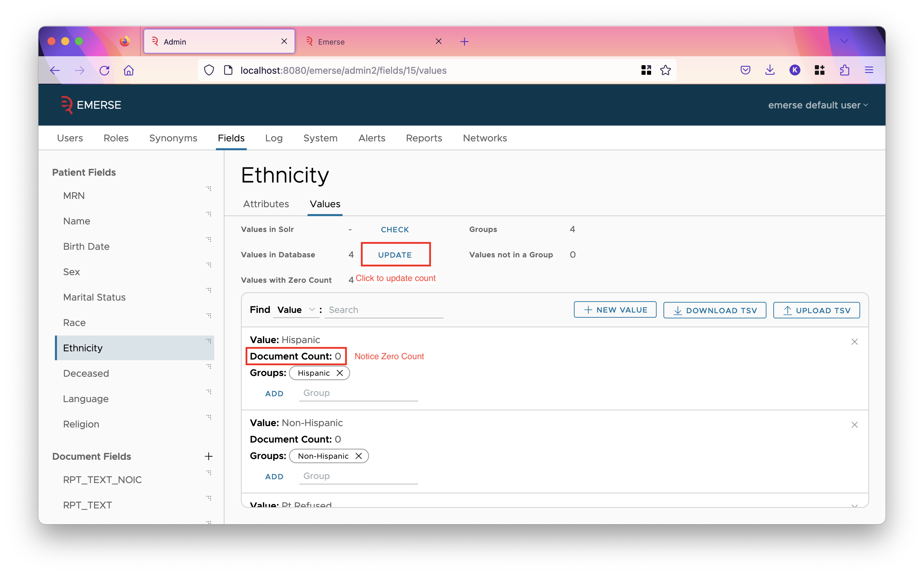Click CHECK for Values in Solr
The width and height of the screenshot is (924, 575).
point(395,230)
